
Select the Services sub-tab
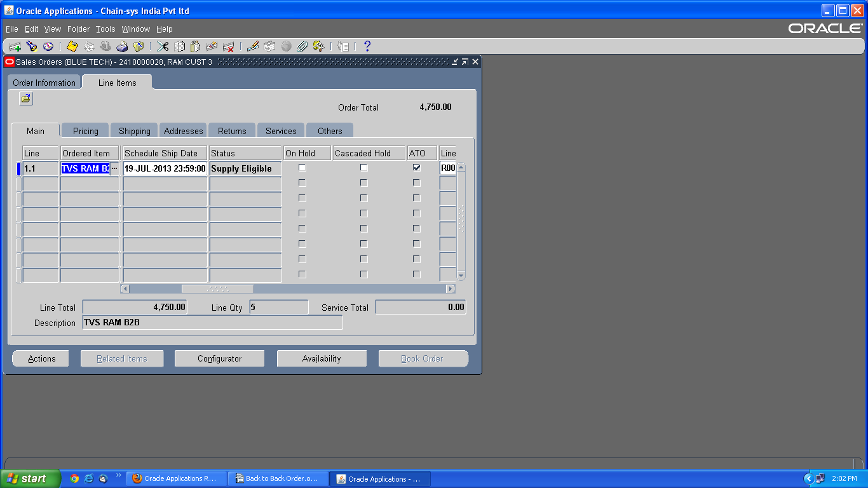(x=281, y=131)
